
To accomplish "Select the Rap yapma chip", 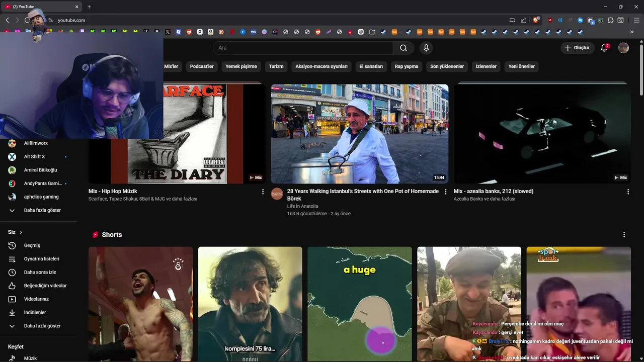I will (x=407, y=66).
